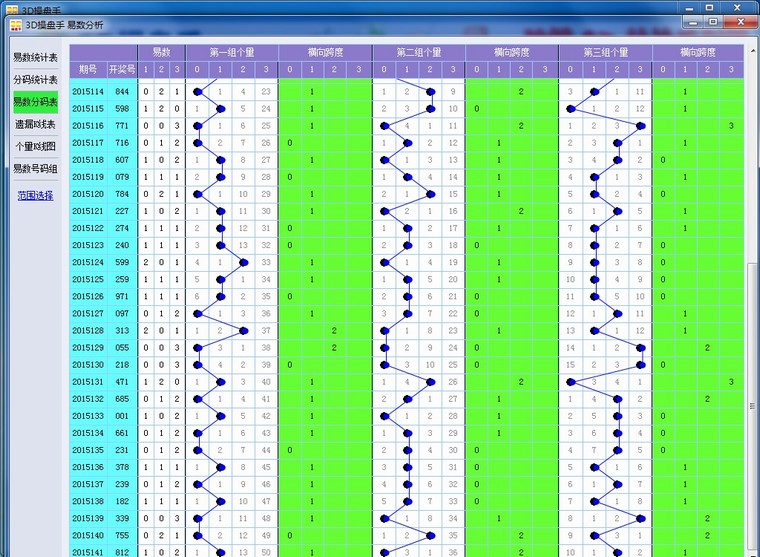Open the 范围选择 link
Viewport: 760px width, 557px height.
click(x=35, y=195)
